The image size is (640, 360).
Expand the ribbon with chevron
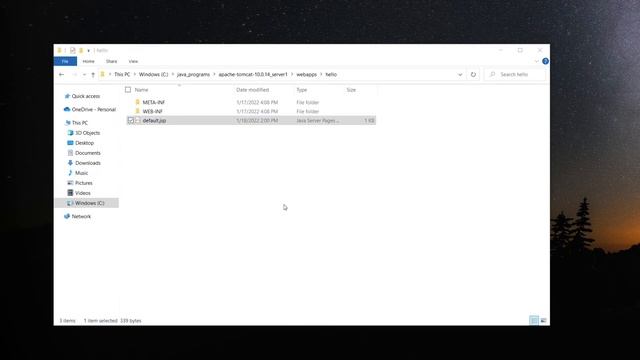[x=536, y=61]
